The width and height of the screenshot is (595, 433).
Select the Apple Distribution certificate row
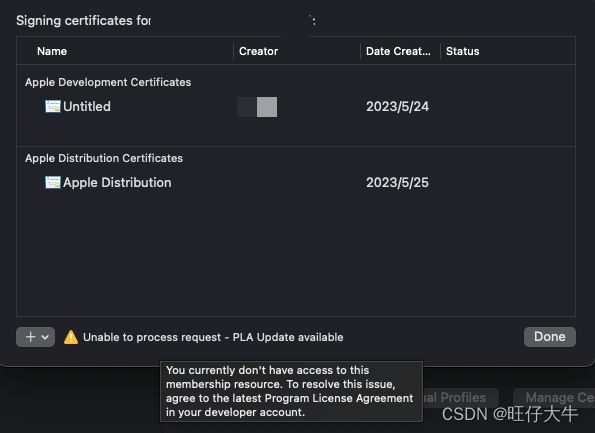click(296, 183)
